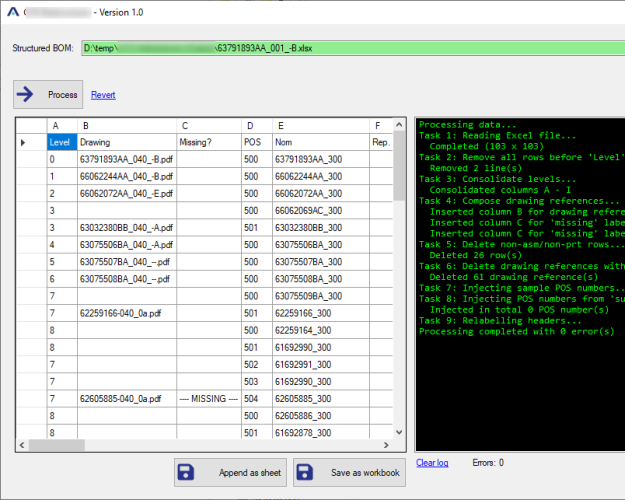Click the Revert link
This screenshot has width=625, height=500.
click(103, 95)
